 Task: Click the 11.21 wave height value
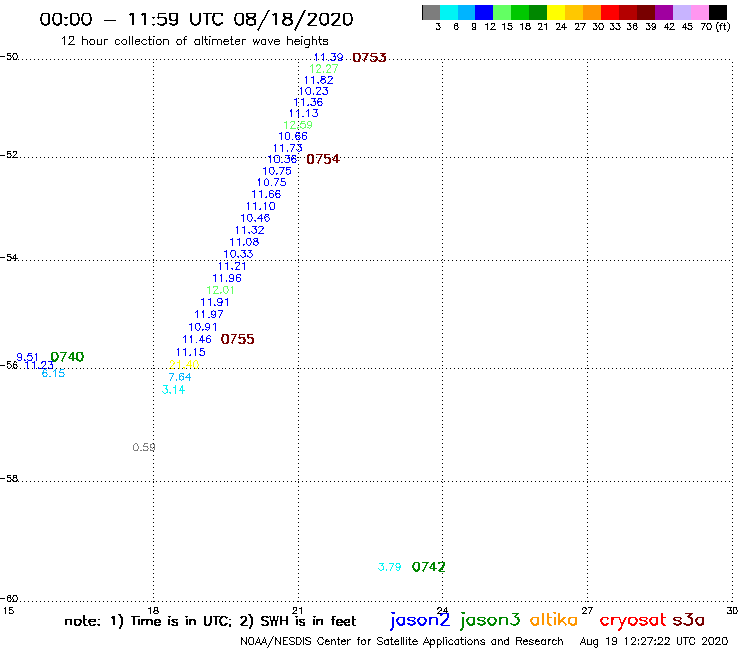232,266
